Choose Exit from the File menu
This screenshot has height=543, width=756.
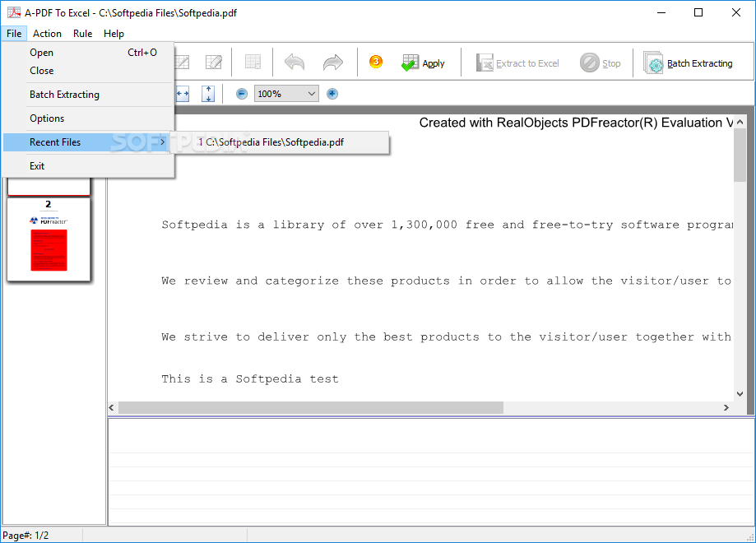[x=88, y=166]
